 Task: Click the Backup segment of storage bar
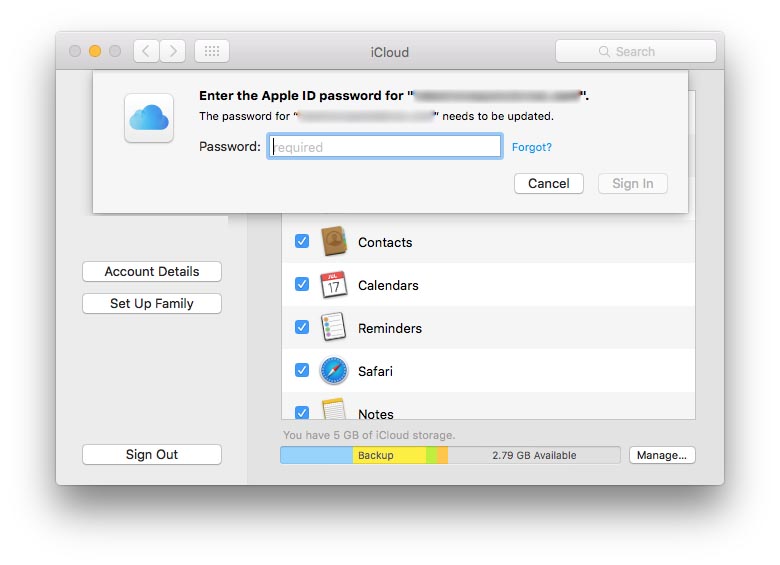390,455
